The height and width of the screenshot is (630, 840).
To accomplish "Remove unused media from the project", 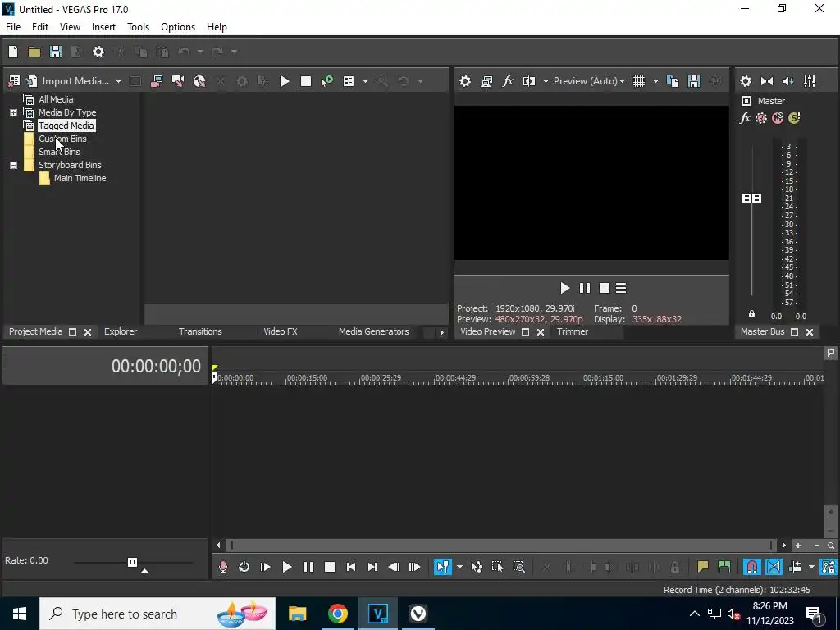I will [x=15, y=81].
